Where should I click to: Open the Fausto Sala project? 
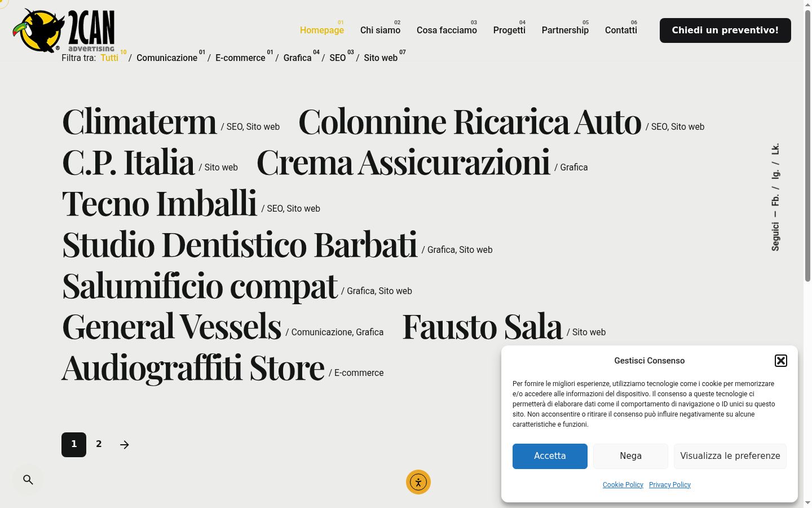tap(482, 327)
